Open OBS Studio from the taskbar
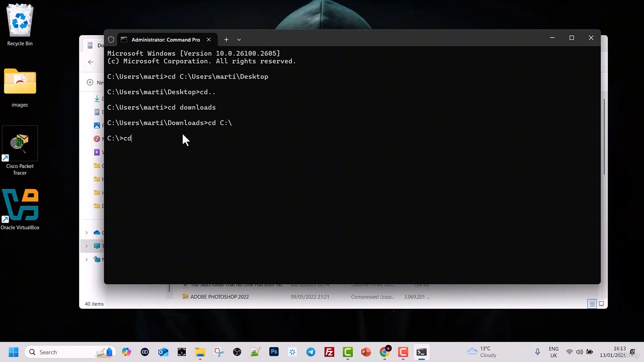 pos(237,352)
